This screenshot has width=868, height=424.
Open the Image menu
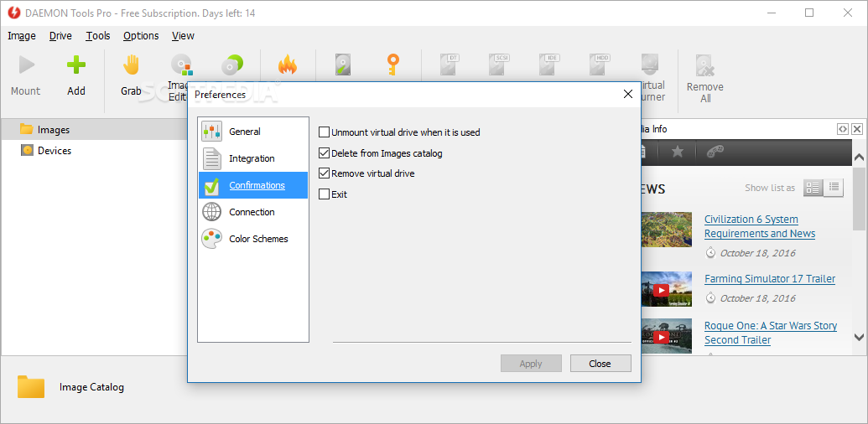[x=22, y=36]
